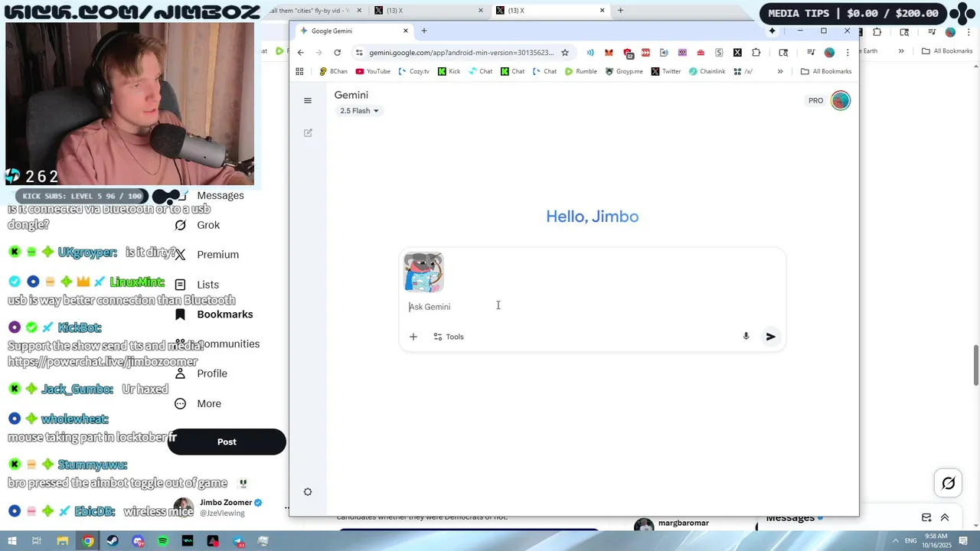
Task: Open the Cozy.tv bookmark
Action: [414, 72]
